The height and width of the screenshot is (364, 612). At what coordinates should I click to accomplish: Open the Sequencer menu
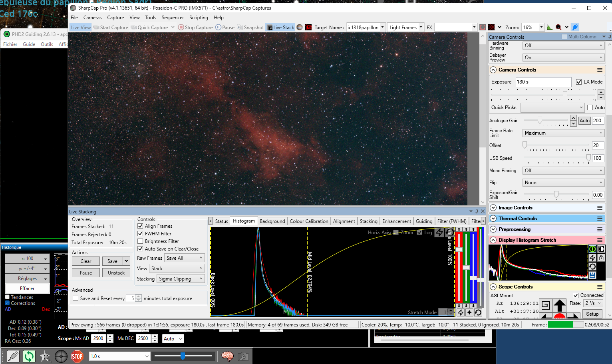173,18
